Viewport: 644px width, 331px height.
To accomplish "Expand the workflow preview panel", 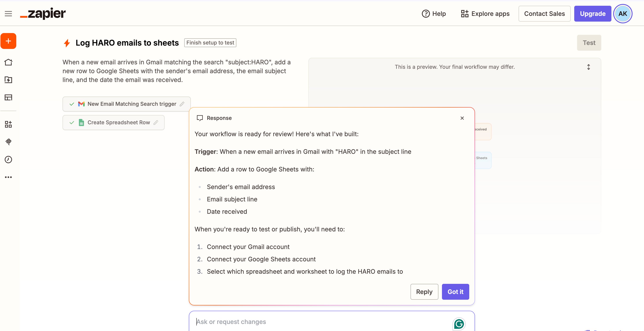I will [589, 67].
